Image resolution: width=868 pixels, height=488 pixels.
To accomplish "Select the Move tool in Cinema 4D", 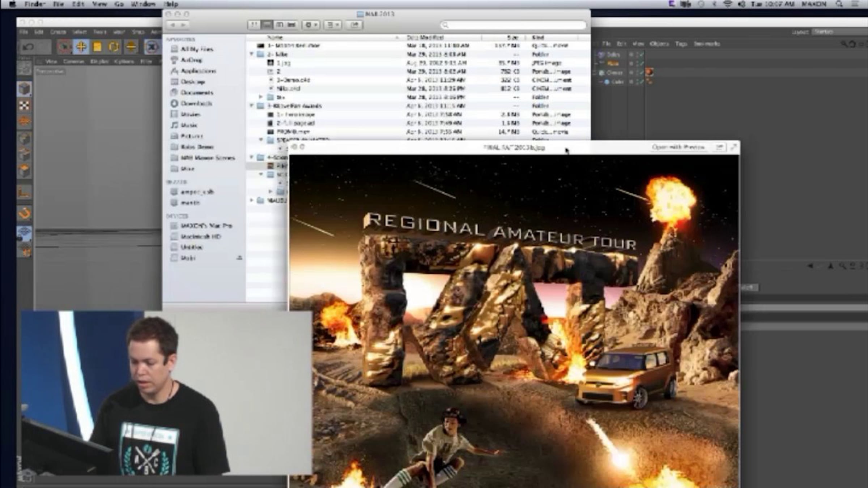I will coord(81,47).
